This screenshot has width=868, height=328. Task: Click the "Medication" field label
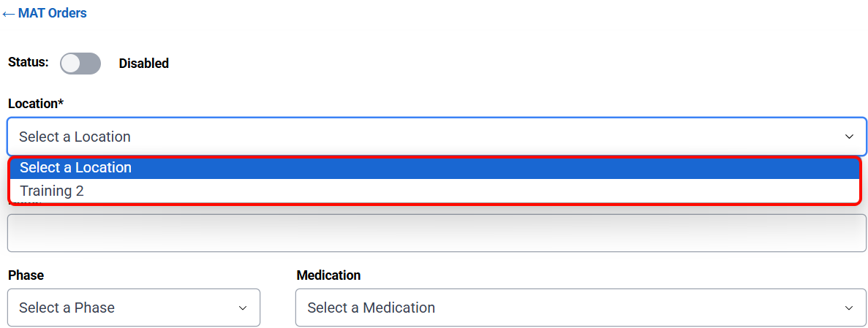tap(328, 275)
